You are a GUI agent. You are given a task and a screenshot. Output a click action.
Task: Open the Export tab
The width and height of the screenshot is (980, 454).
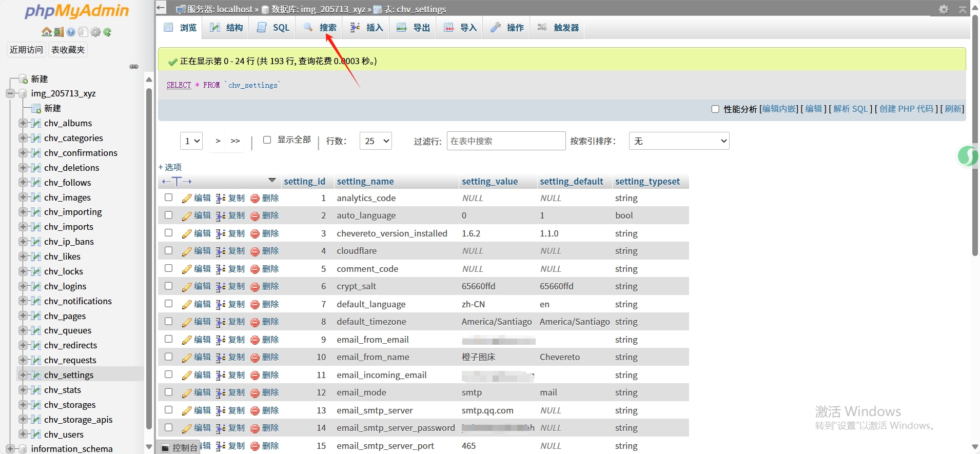coord(413,28)
